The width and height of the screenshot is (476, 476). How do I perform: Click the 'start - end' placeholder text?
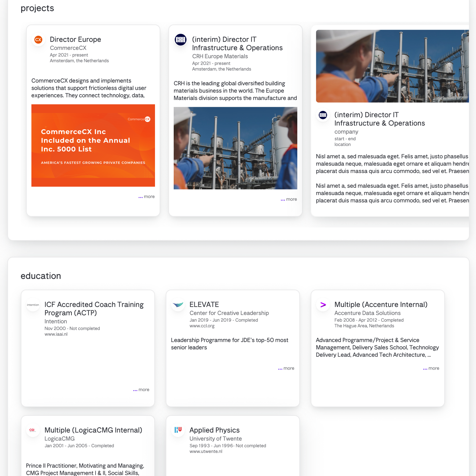345,139
